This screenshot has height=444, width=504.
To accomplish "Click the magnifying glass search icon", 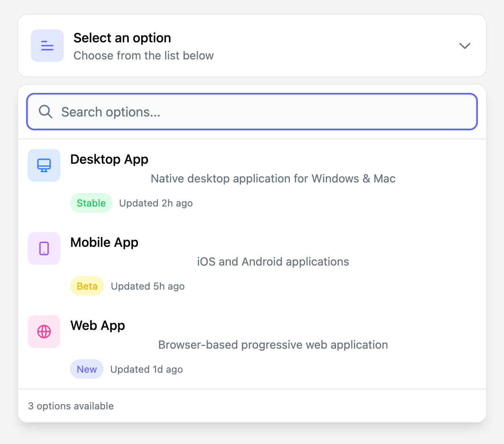I will coord(46,112).
